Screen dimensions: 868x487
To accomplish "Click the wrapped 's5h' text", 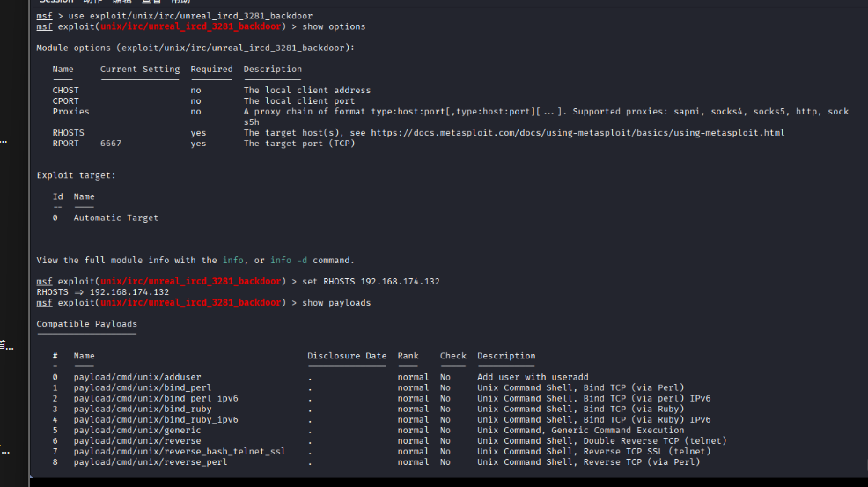I will point(251,122).
